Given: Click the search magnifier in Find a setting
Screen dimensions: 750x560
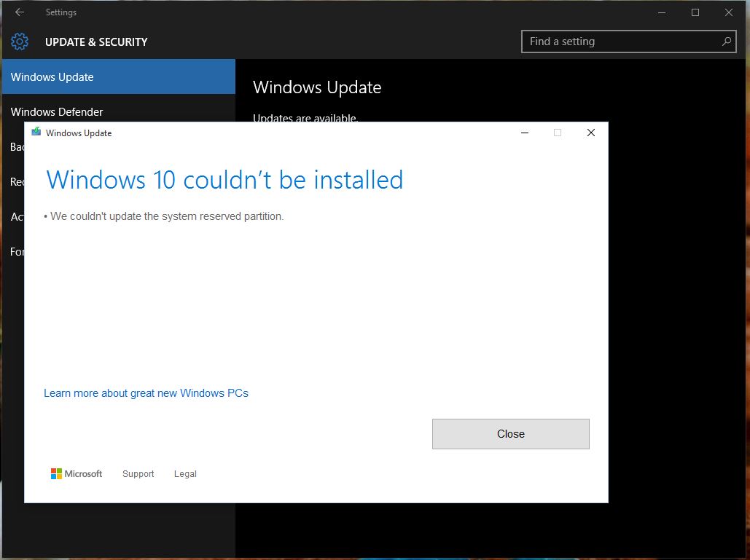Looking at the screenshot, I should (727, 42).
